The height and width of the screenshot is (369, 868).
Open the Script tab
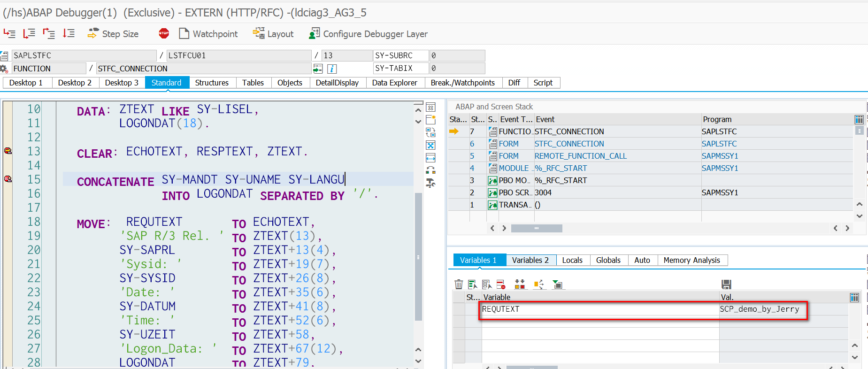pyautogui.click(x=543, y=83)
